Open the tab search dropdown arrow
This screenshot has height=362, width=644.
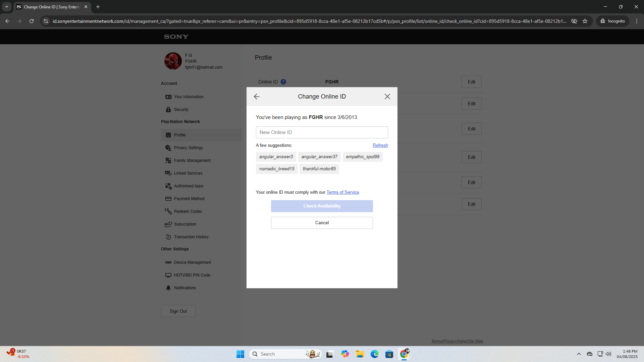(7, 7)
